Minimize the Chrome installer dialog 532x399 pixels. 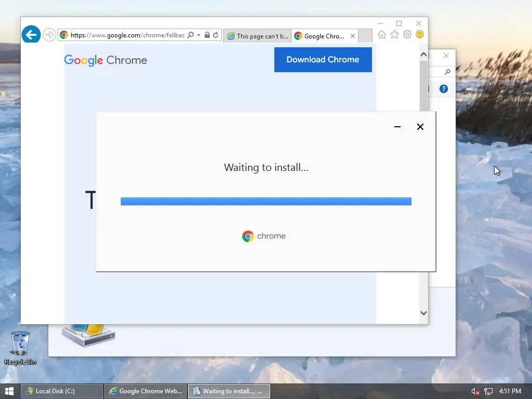pyautogui.click(x=397, y=127)
